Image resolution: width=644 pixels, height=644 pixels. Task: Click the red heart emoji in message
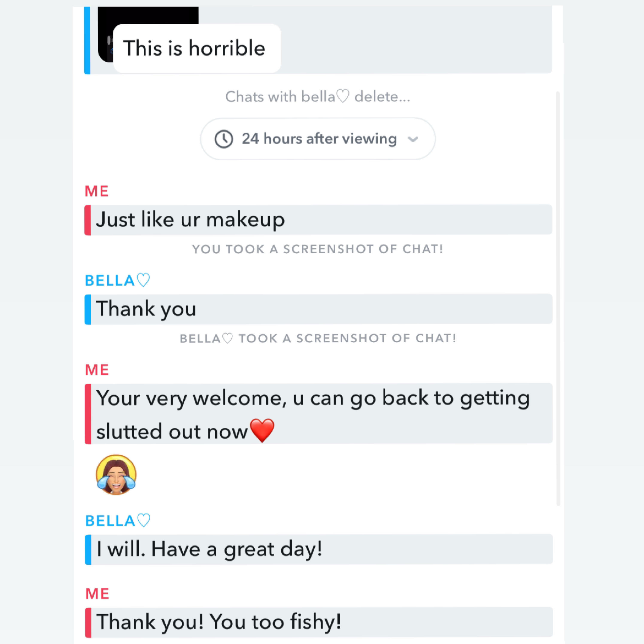[x=262, y=431]
